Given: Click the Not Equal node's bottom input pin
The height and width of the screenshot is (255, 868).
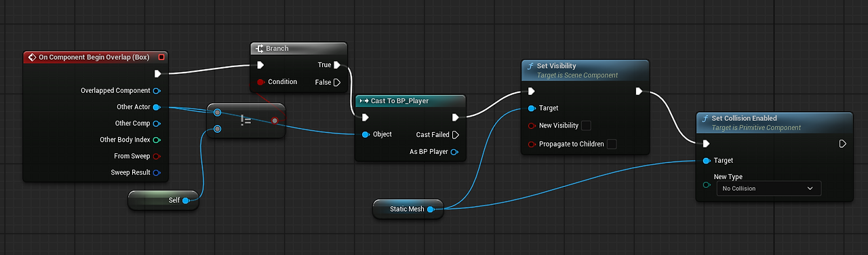Looking at the screenshot, I should [x=217, y=129].
